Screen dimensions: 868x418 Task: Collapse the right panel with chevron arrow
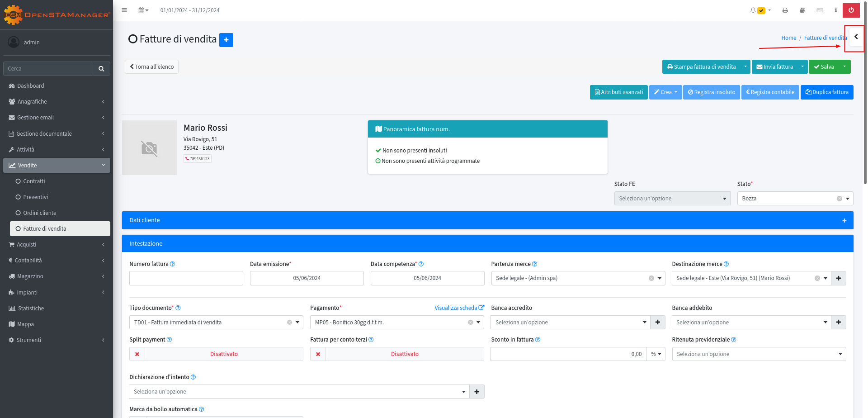tap(856, 37)
